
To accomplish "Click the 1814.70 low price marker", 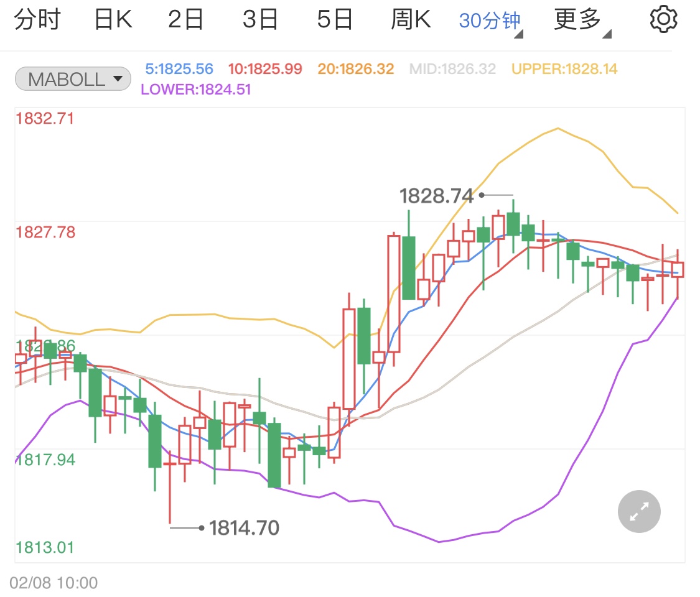I will coord(244,528).
